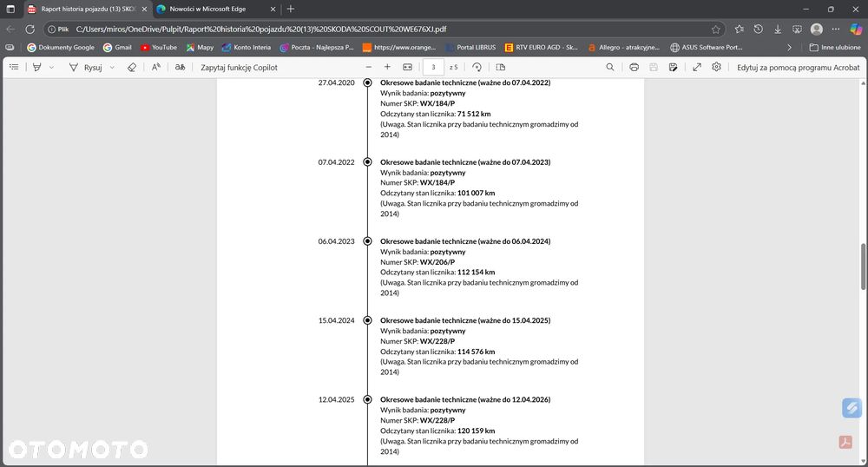The height and width of the screenshot is (467, 868).
Task: Click Zapytaj funkcję Copilot
Action: coord(240,68)
